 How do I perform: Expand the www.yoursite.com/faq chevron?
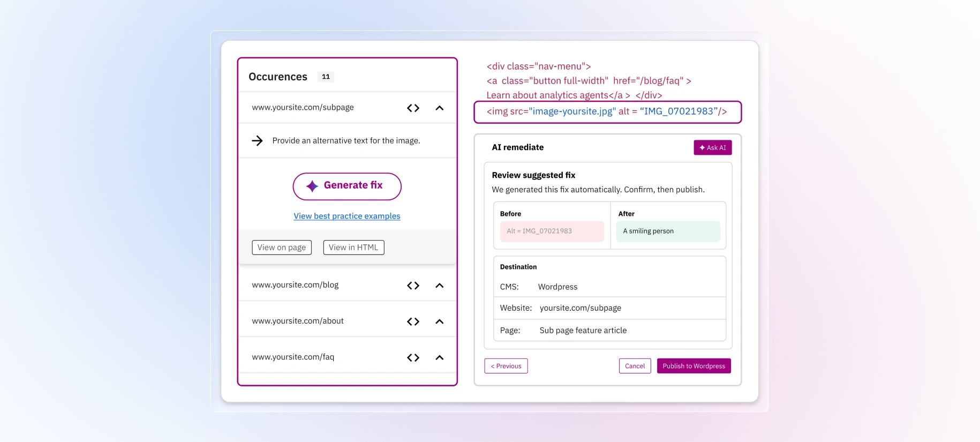click(440, 357)
